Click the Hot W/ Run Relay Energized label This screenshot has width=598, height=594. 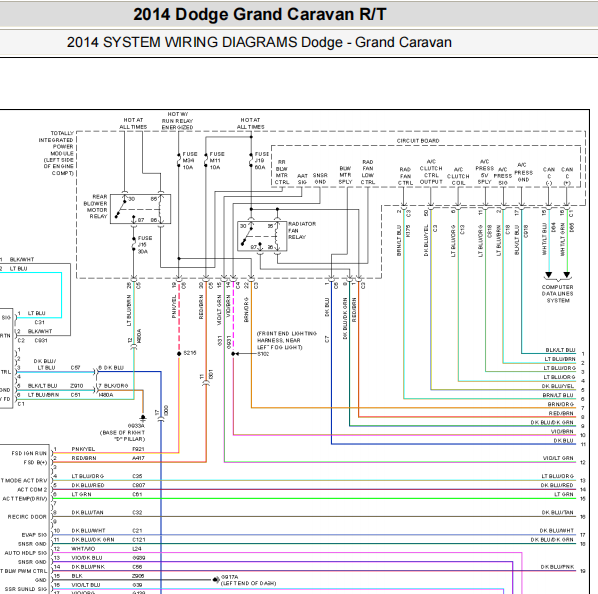coord(178,120)
